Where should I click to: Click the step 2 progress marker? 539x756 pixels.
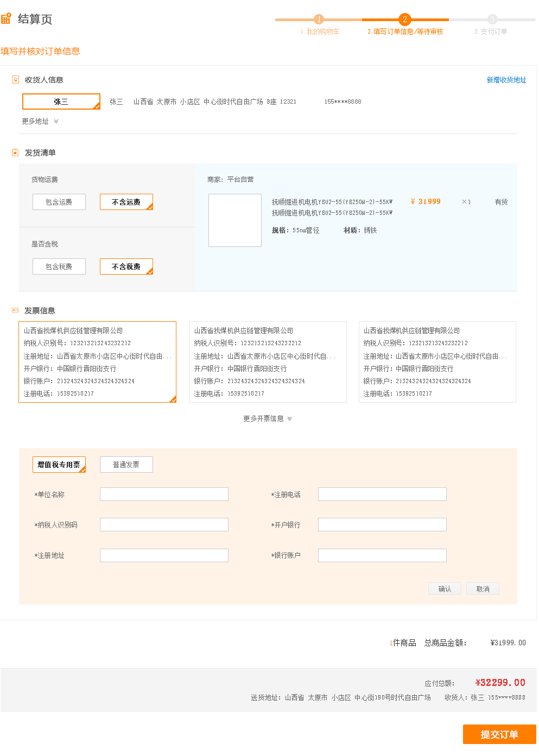(404, 20)
